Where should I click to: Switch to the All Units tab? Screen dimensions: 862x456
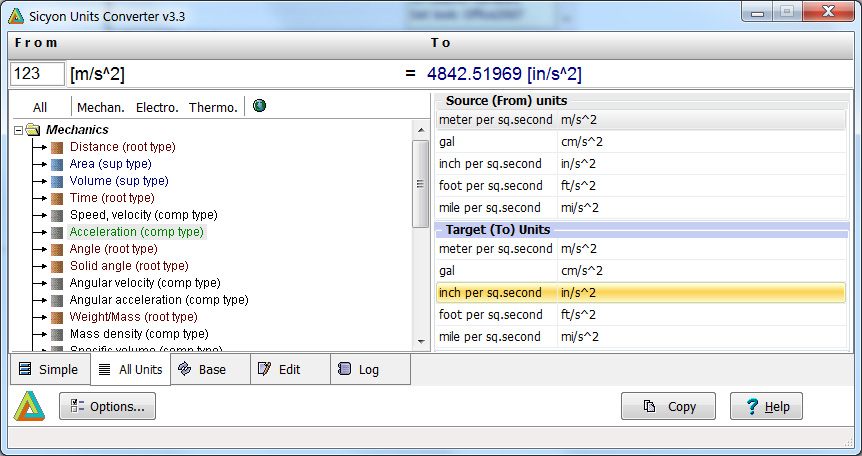(130, 370)
